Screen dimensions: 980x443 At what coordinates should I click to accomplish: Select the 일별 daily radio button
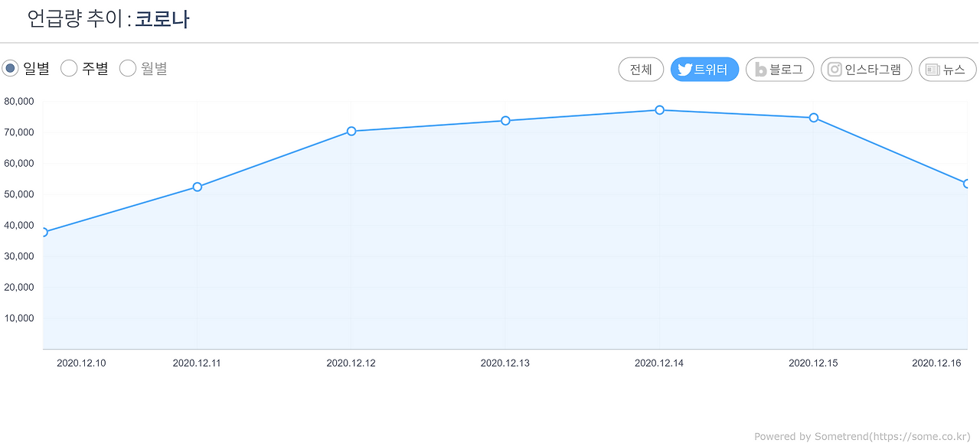(x=11, y=68)
